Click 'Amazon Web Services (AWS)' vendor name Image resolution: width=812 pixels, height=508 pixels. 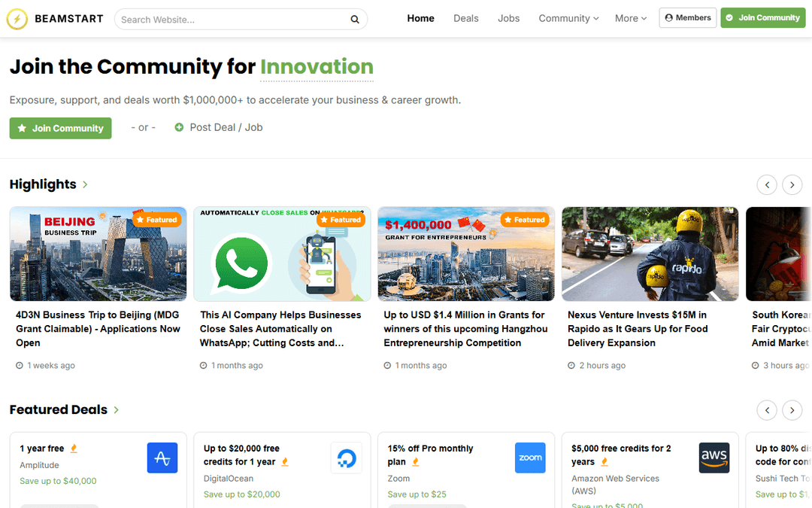point(615,485)
